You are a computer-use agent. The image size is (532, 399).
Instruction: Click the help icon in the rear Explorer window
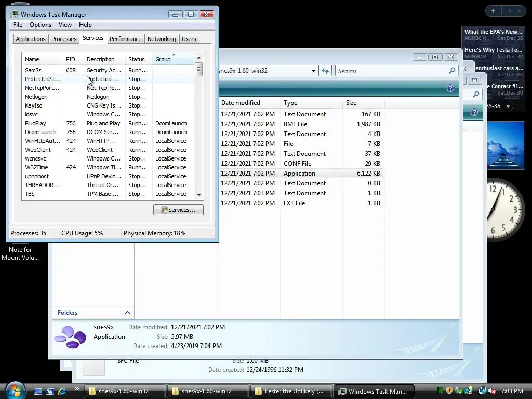pyautogui.click(x=474, y=112)
